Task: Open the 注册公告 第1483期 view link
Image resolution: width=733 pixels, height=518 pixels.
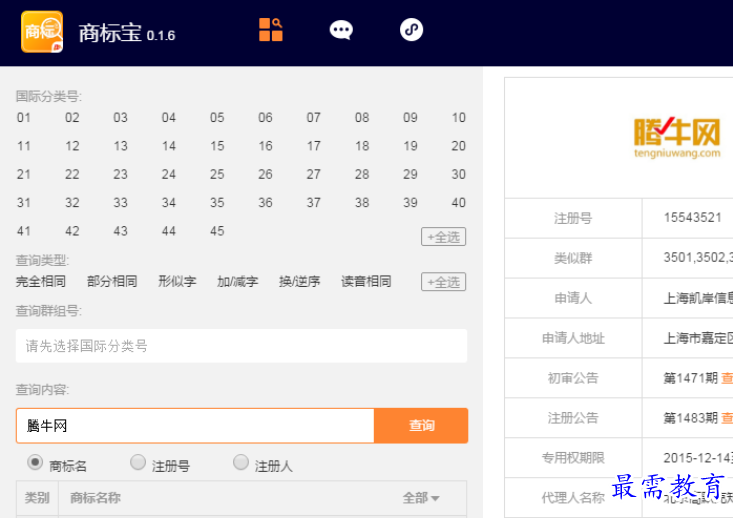Action: click(727, 417)
